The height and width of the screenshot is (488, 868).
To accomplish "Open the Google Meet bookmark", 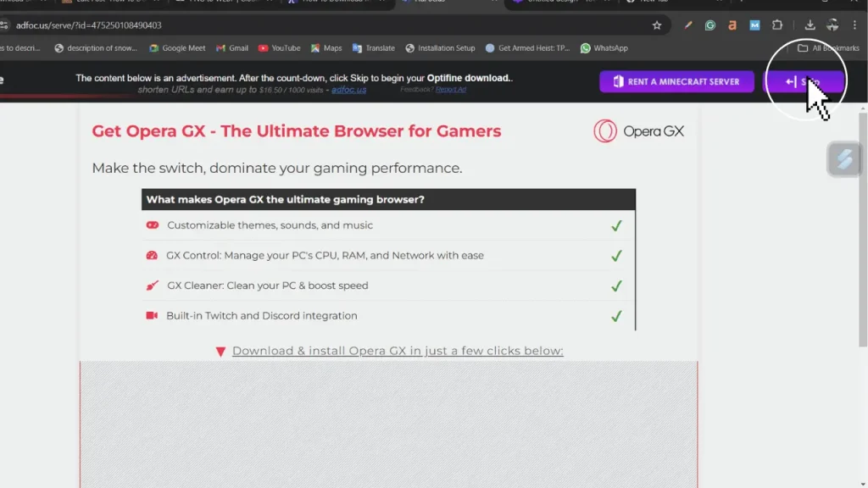I will coord(177,48).
